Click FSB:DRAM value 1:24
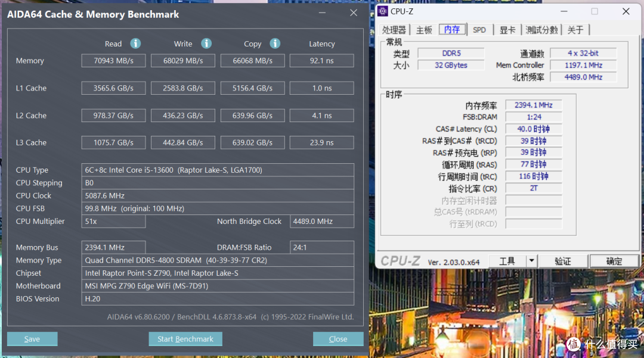The image size is (644, 358). coord(534,117)
